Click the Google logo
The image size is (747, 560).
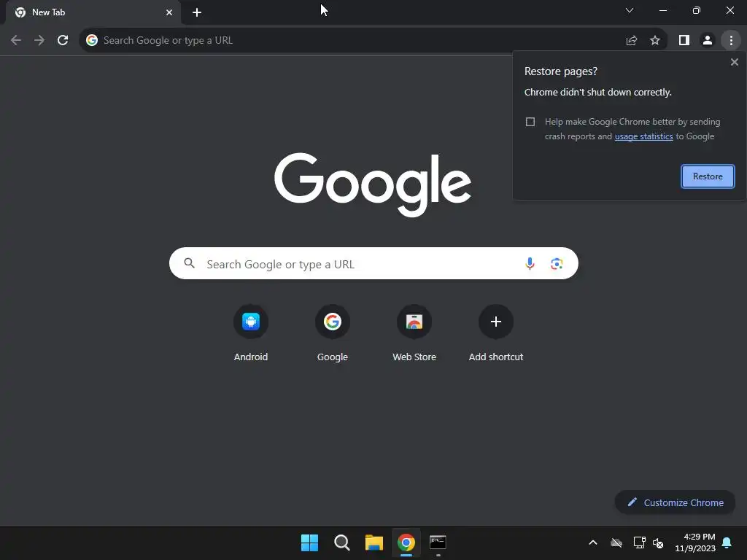(373, 184)
